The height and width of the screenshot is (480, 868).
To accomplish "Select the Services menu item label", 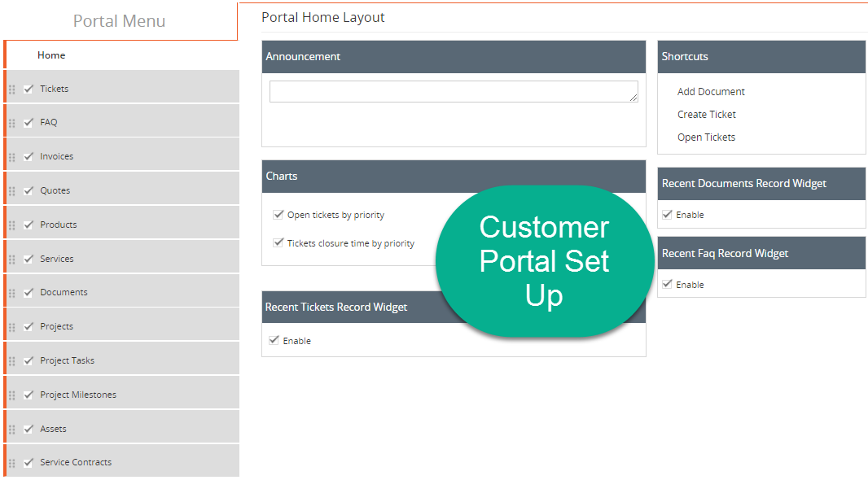I will pos(56,258).
